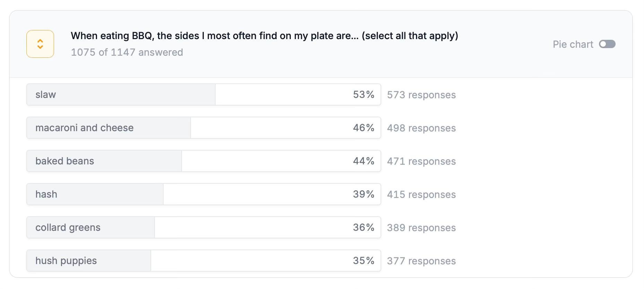The width and height of the screenshot is (644, 290).
Task: Click the 35% value on hush puppies
Action: [x=364, y=261]
